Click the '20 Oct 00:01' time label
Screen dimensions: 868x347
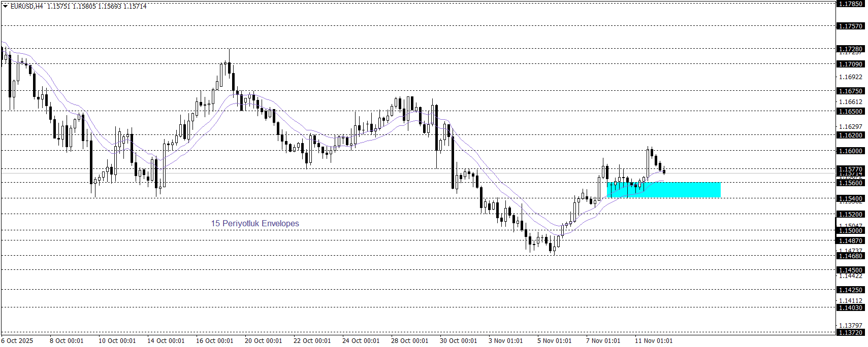click(264, 341)
